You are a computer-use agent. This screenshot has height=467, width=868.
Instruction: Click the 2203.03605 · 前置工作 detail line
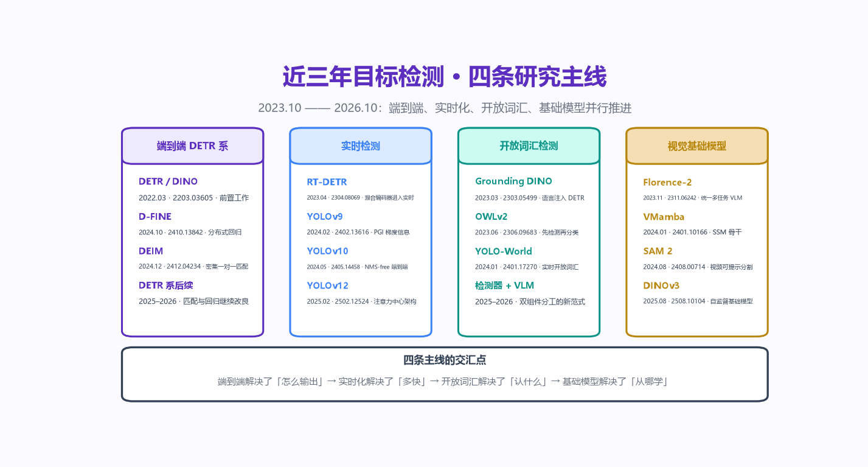193,198
